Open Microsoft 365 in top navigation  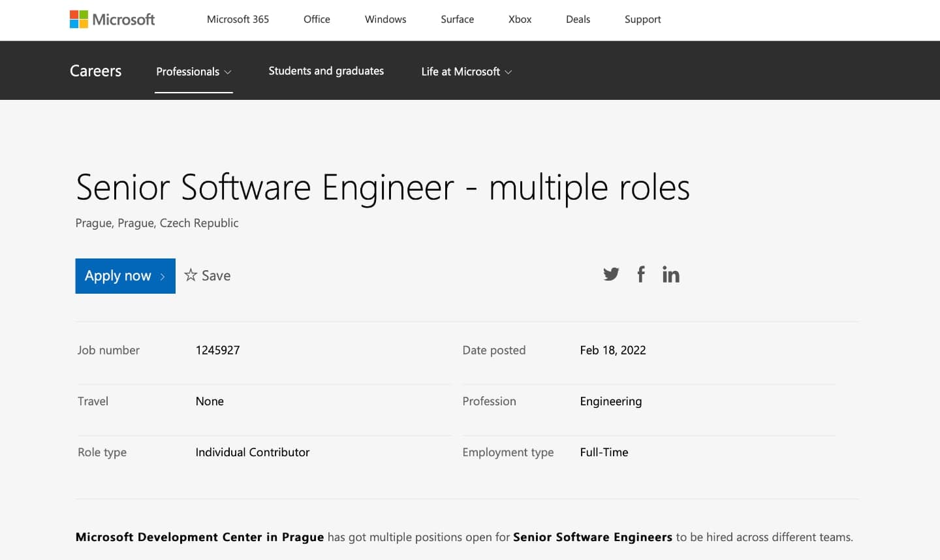(238, 19)
